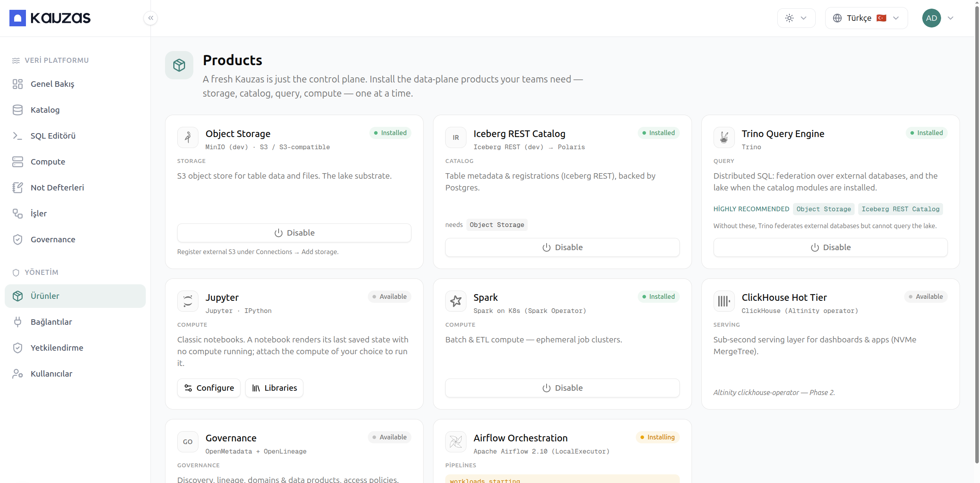The height and width of the screenshot is (483, 980).
Task: Click the Object Storage tag under Iceberg needs
Action: (x=497, y=225)
